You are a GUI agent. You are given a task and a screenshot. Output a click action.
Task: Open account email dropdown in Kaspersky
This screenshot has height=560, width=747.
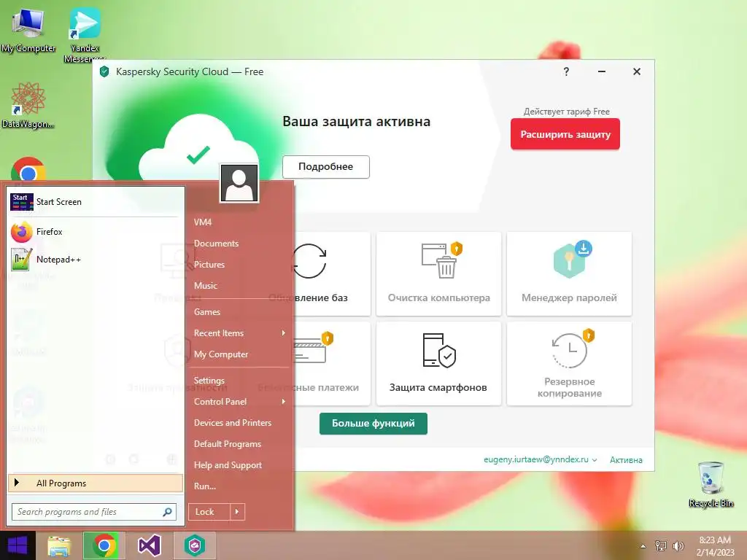pos(595,460)
